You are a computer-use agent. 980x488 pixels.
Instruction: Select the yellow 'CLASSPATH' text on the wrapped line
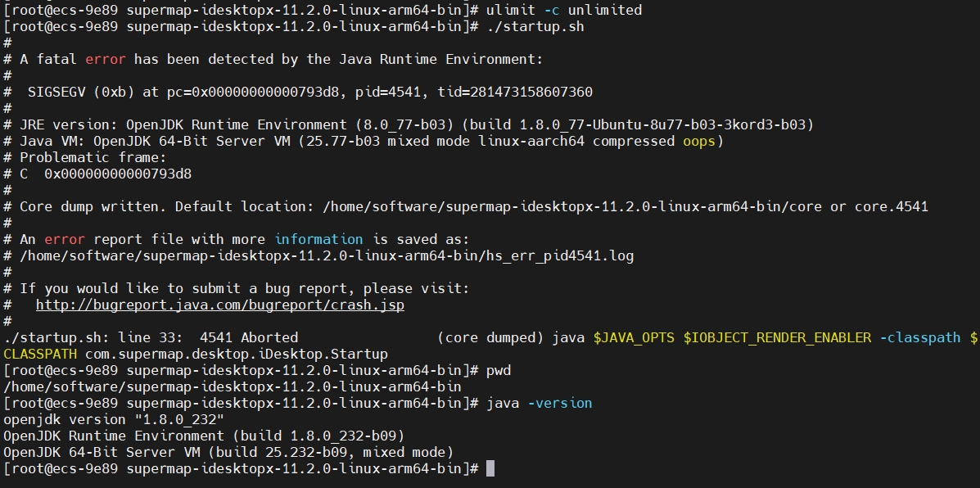[x=40, y=355]
